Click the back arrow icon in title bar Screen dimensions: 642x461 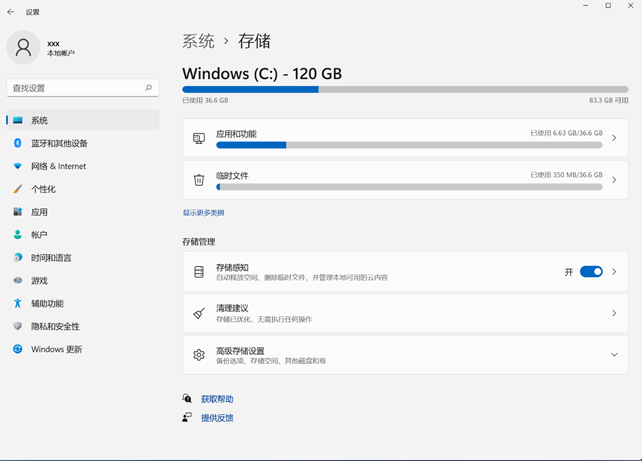point(12,12)
